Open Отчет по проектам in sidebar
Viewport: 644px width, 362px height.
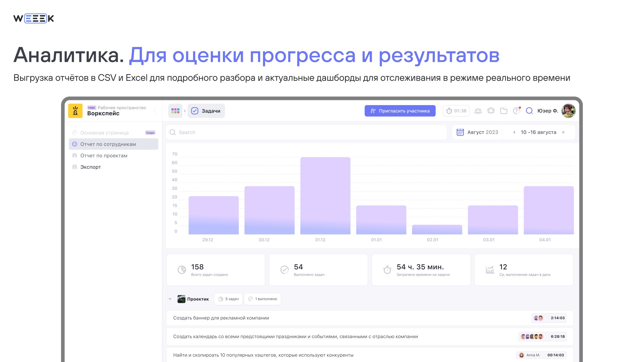pos(104,156)
